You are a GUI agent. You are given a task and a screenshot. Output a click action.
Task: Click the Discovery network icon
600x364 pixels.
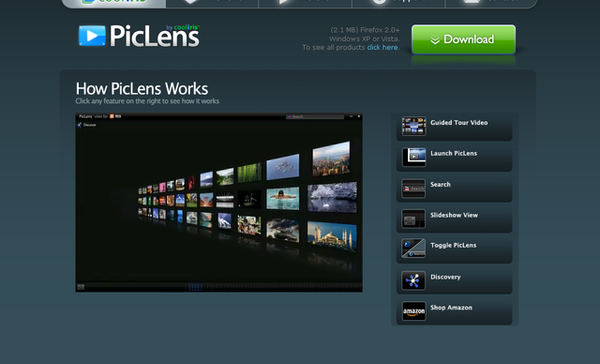tap(413, 280)
